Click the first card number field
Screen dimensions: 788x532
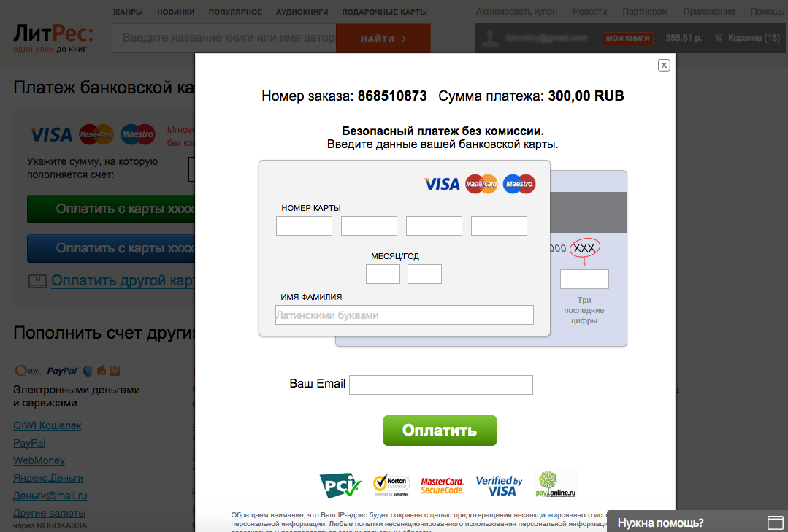coord(304,226)
